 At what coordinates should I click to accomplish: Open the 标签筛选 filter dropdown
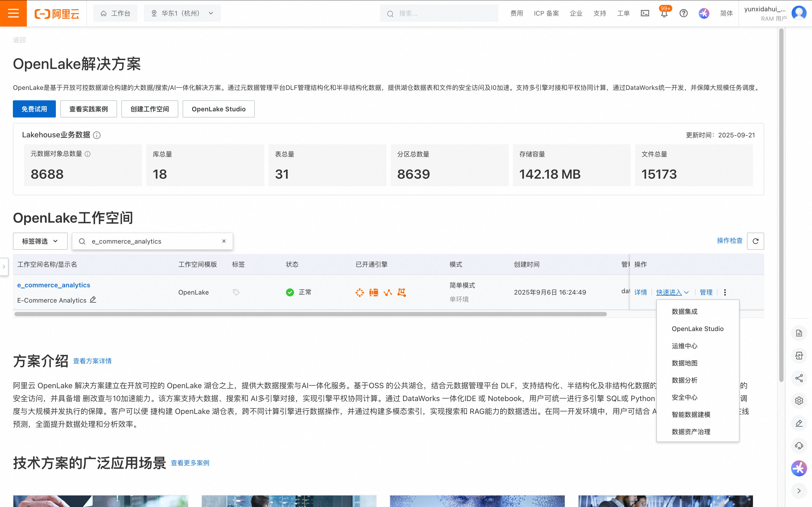pos(40,241)
